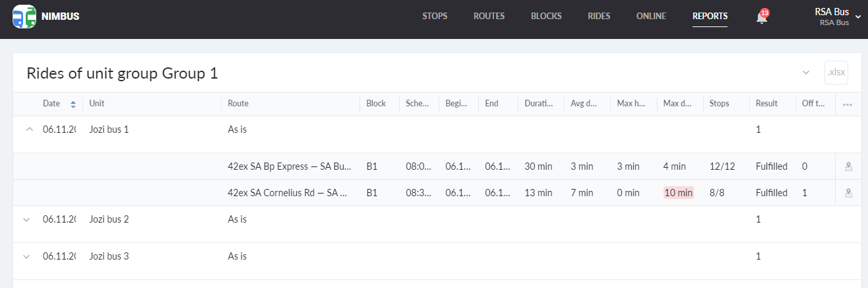Open the RSA Bus account dropdown
Image resolution: width=868 pixels, height=288 pixels.
point(857,18)
